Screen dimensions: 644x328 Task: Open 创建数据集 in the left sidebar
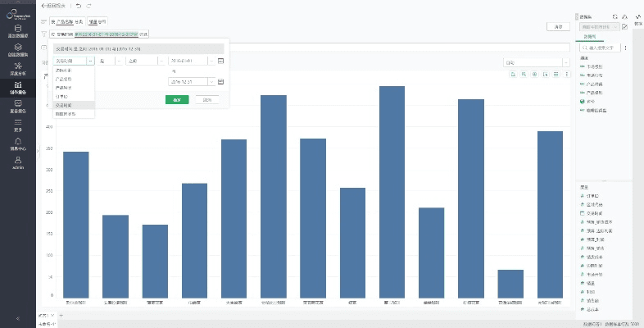pos(18,50)
